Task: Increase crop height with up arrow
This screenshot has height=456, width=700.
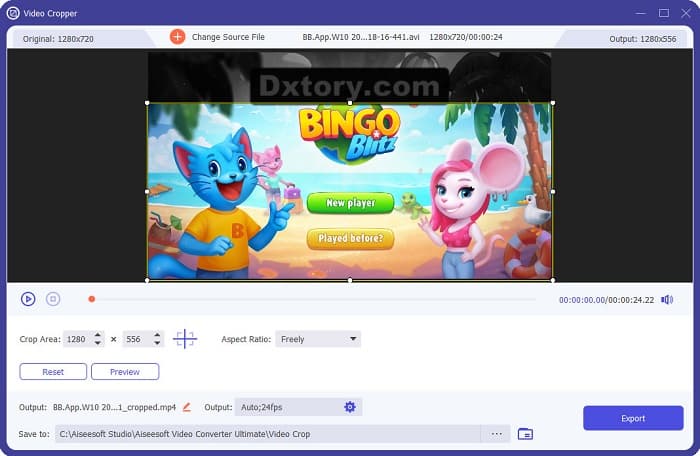Action: [x=157, y=335]
